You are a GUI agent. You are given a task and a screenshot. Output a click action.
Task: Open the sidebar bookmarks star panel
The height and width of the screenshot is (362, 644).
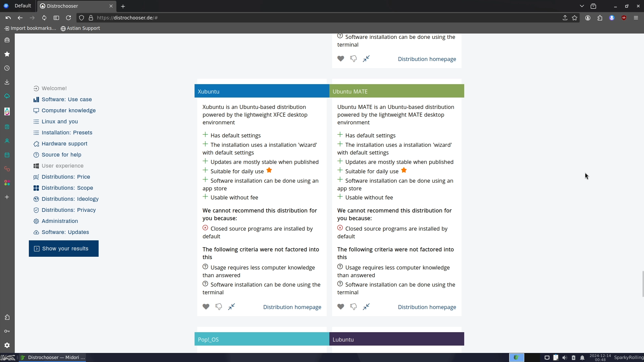7,54
